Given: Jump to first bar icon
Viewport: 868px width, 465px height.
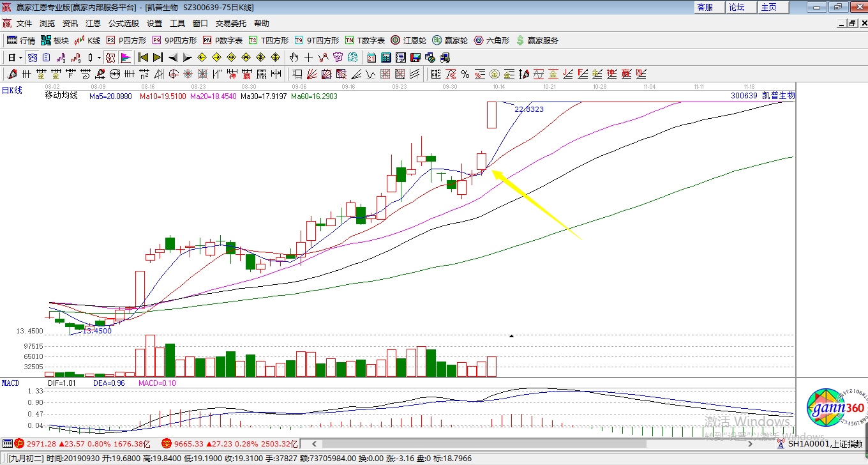Looking at the screenshot, I should [x=143, y=57].
